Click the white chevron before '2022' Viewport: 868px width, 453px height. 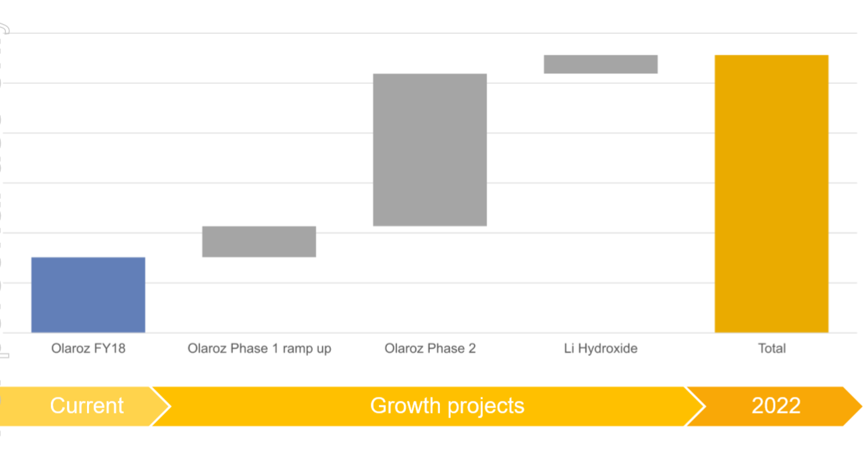tap(697, 406)
